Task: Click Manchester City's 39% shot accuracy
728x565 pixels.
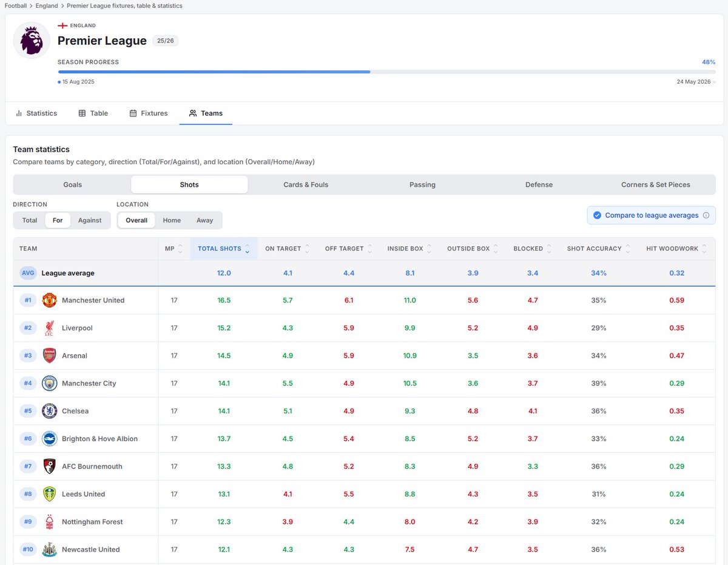Action: (x=599, y=383)
